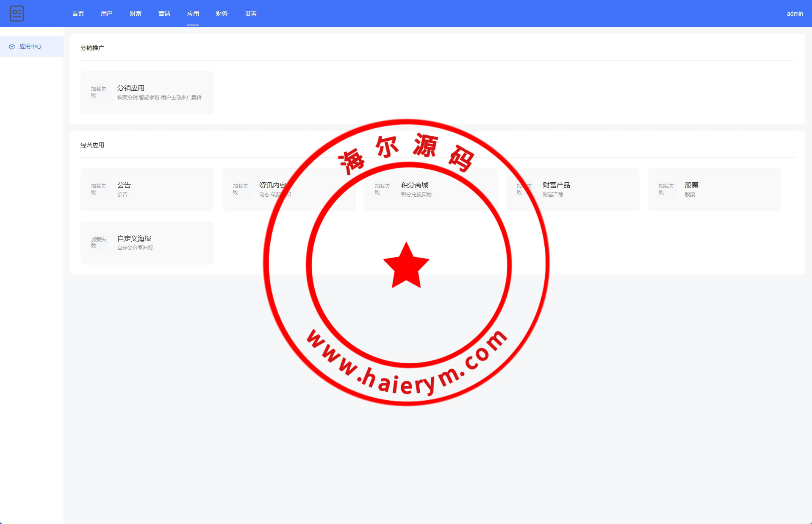This screenshot has height=524, width=812.
Task: Click the 公告 app icon placeholder
Action: tap(99, 189)
